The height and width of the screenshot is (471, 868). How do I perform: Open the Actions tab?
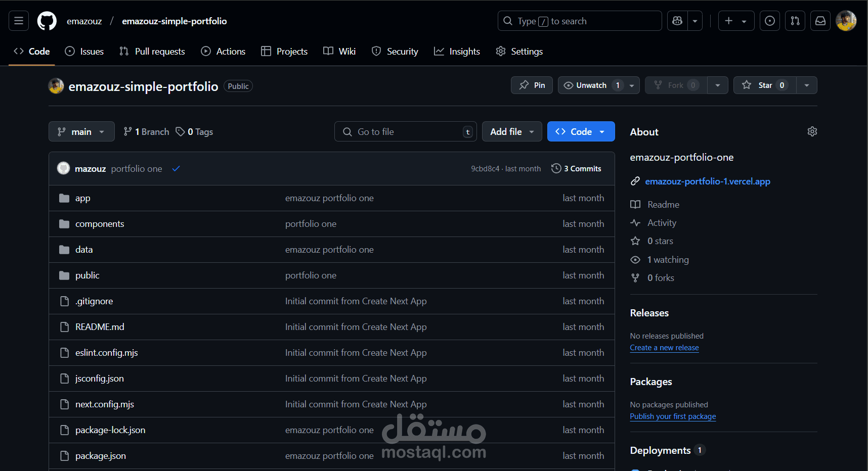223,52
